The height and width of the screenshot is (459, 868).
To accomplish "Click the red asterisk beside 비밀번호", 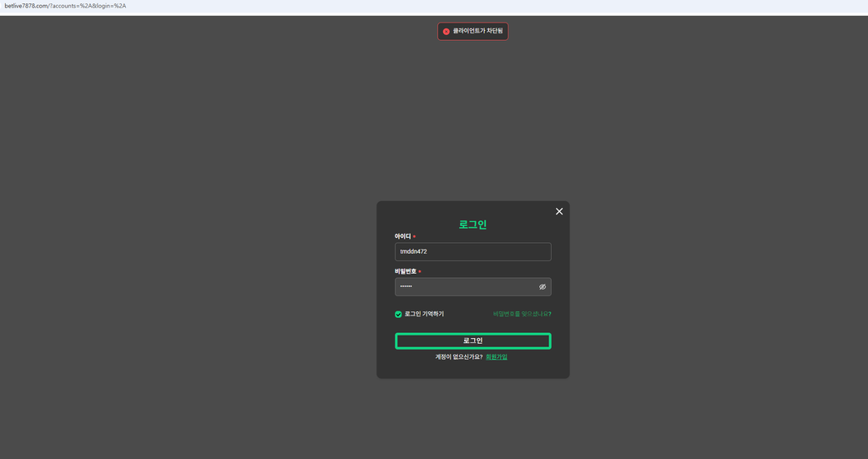I will 420,272.
